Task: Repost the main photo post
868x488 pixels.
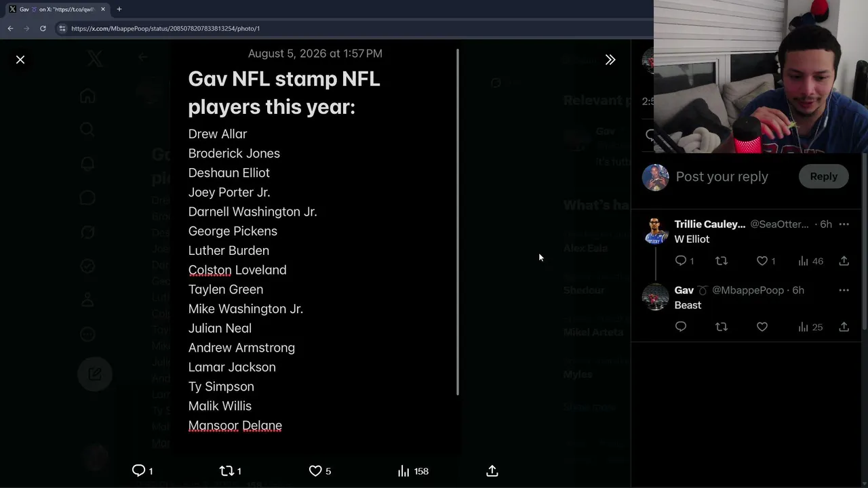Action: 231,470
